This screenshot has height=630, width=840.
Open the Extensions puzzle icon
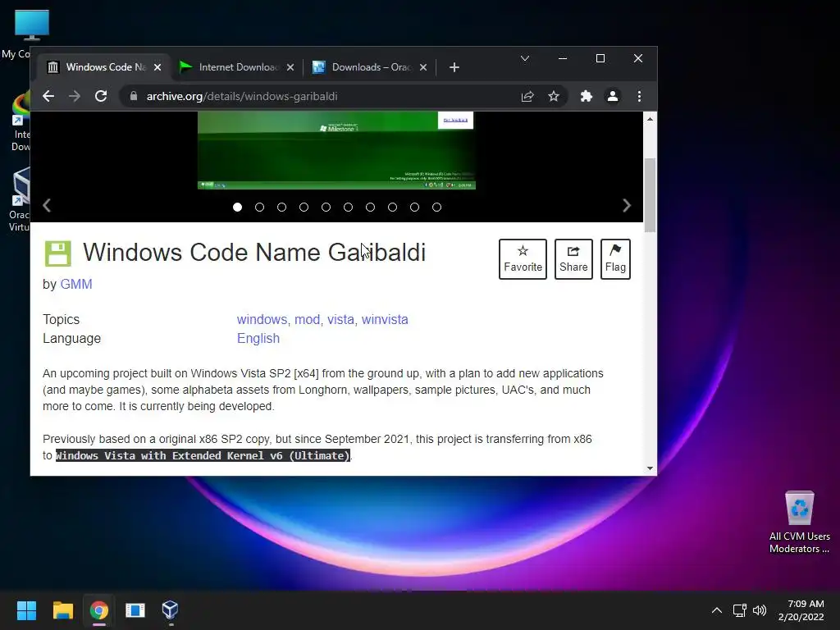(x=586, y=97)
